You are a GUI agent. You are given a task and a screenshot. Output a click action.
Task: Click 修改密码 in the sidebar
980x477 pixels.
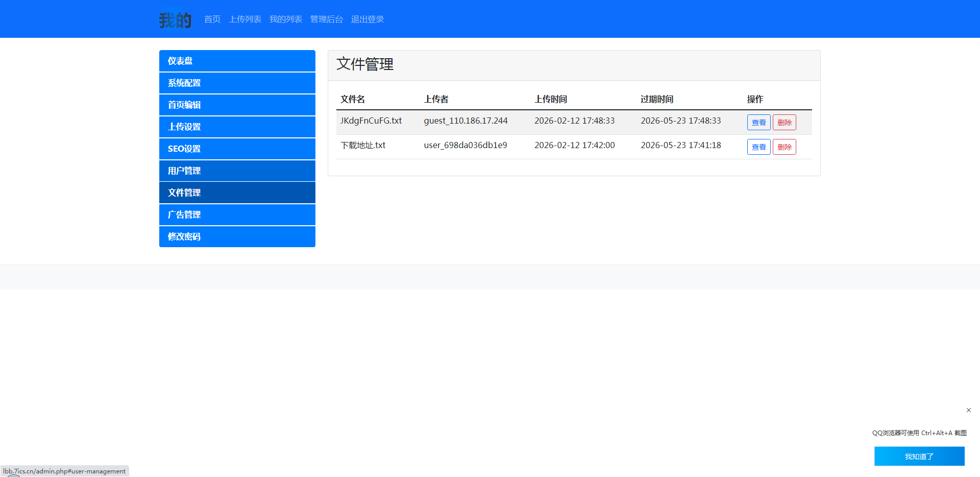237,236
